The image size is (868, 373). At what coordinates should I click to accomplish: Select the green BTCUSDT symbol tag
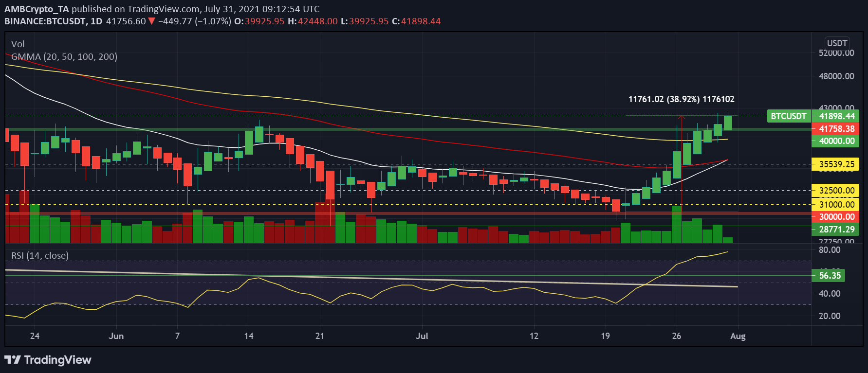789,116
